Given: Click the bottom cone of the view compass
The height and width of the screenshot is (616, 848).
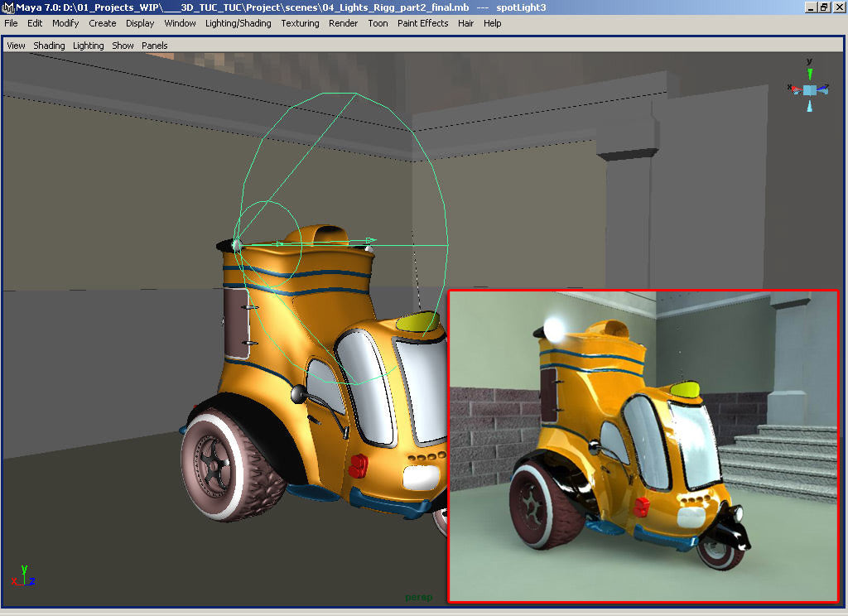Looking at the screenshot, I should tap(810, 105).
